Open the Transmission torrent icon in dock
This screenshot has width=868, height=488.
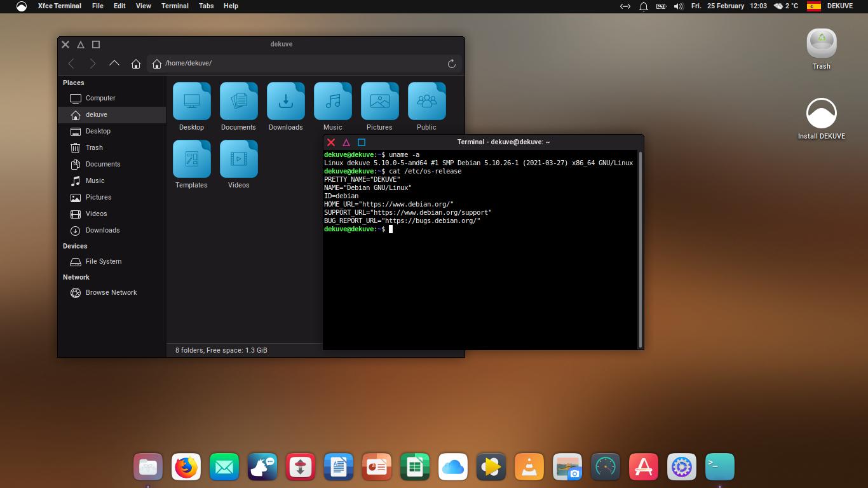coord(301,468)
